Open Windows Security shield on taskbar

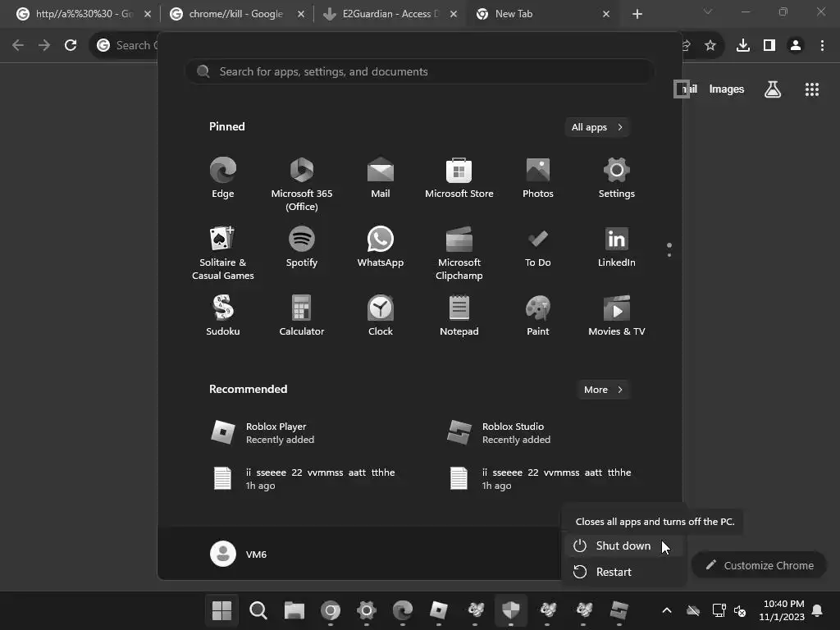pyautogui.click(x=511, y=610)
